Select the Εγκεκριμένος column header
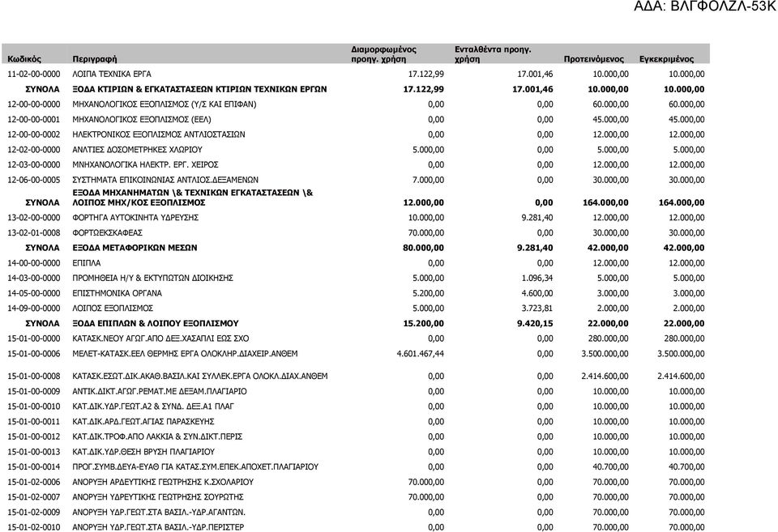The height and width of the screenshot is (532, 778). point(666,59)
